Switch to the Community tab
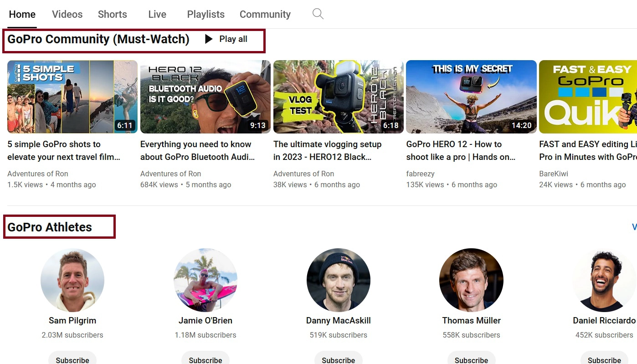 [x=265, y=14]
